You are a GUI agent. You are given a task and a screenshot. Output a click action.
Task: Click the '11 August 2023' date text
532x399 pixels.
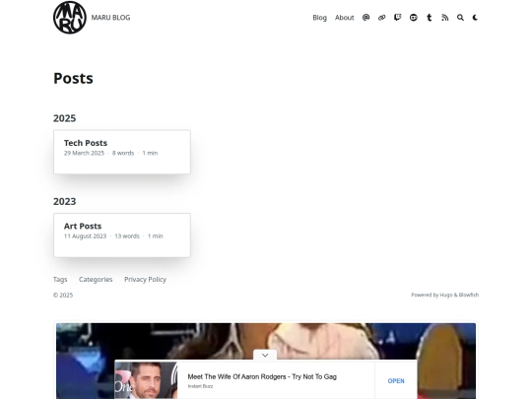85,236
